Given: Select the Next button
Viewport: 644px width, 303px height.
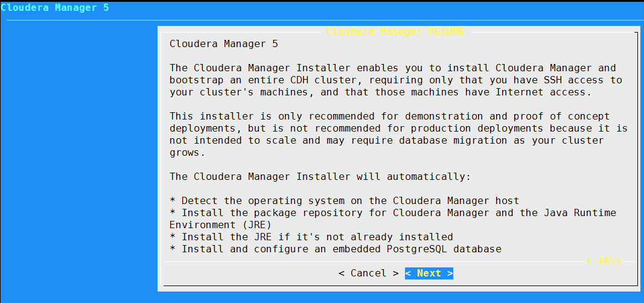Looking at the screenshot, I should (429, 273).
